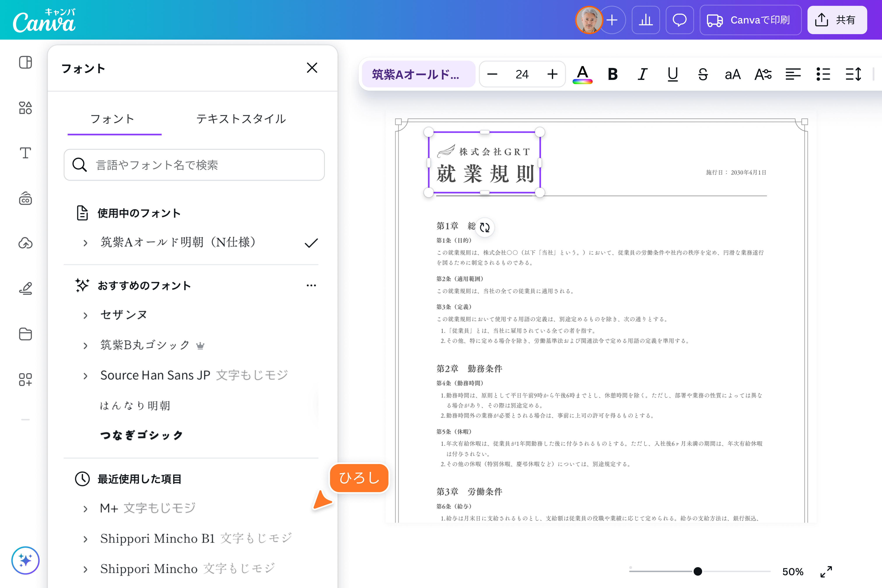Toggle underline formatting
This screenshot has height=588, width=882.
point(673,74)
